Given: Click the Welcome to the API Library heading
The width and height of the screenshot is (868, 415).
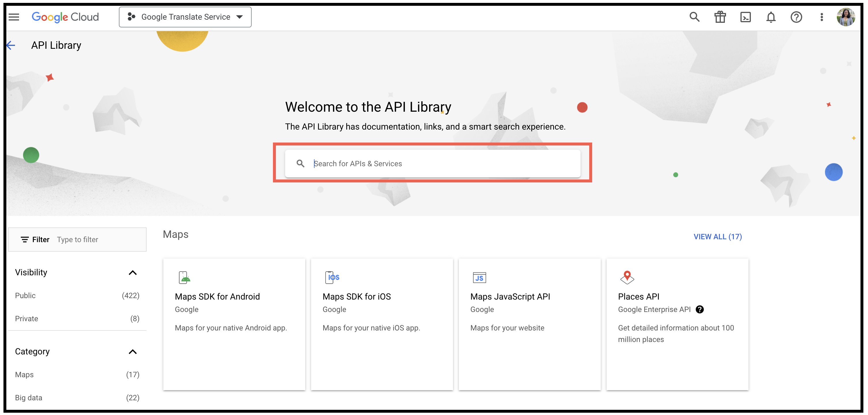Looking at the screenshot, I should point(368,107).
